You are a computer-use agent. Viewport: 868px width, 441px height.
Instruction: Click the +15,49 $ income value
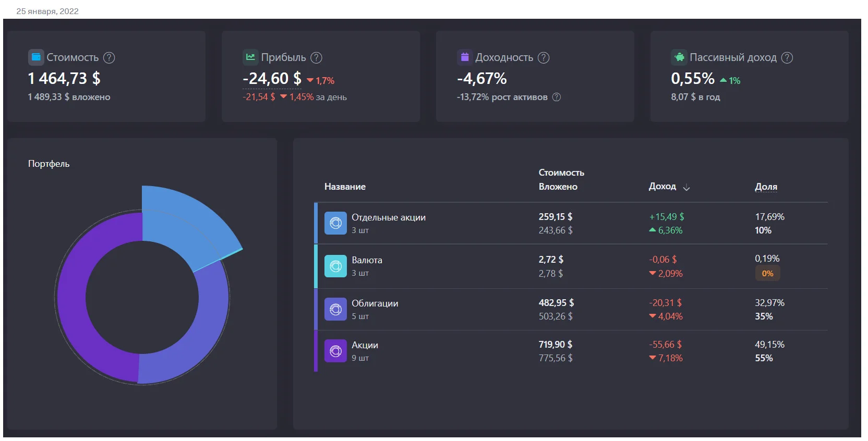pyautogui.click(x=667, y=216)
